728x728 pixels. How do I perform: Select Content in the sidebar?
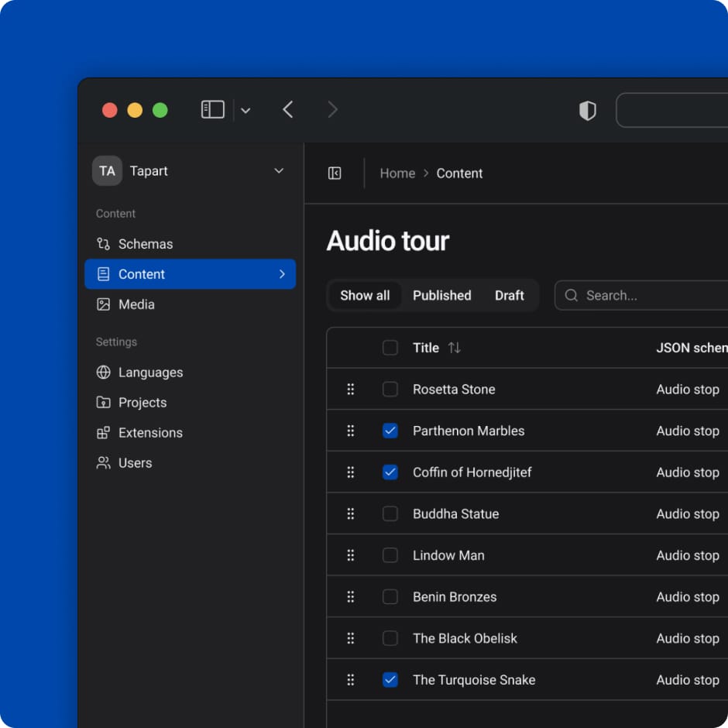[190, 274]
